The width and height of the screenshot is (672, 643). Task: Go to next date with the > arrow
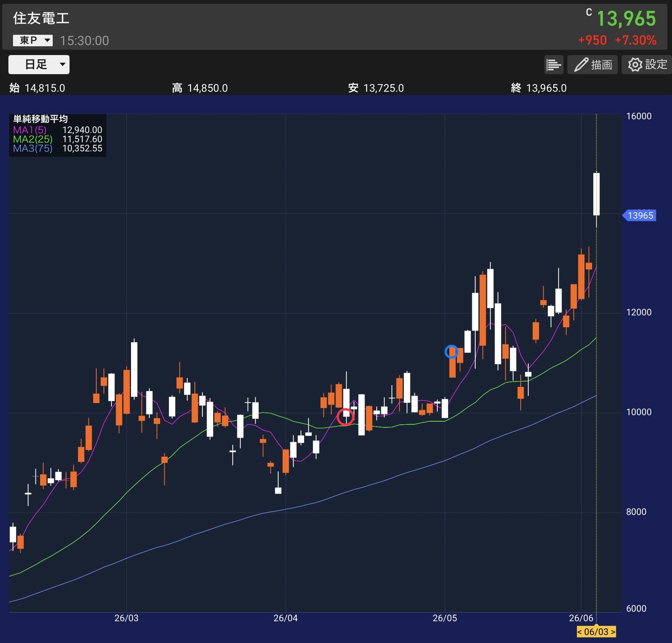click(613, 632)
